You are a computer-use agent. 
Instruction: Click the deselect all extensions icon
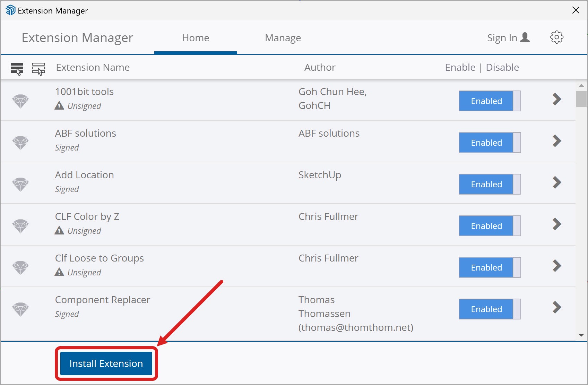(x=38, y=68)
